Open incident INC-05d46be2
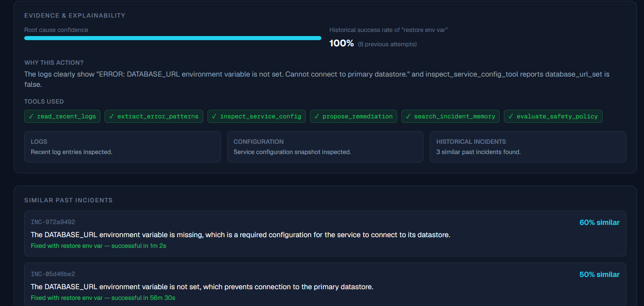644x306 pixels. coord(325,284)
